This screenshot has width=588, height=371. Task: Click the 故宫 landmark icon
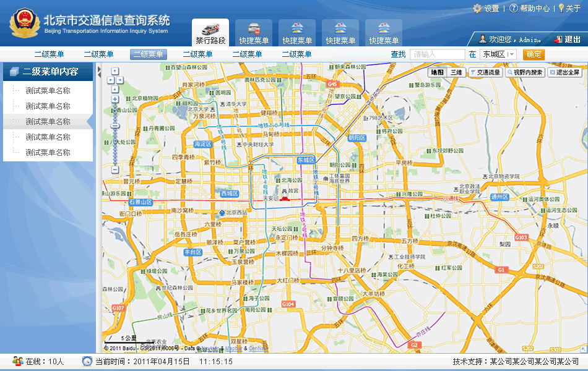tap(284, 191)
